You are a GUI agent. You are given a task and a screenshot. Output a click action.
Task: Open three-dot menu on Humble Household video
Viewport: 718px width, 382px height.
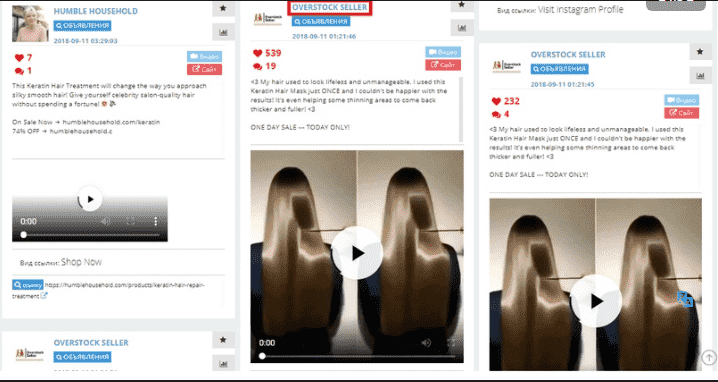pyautogui.click(x=156, y=221)
